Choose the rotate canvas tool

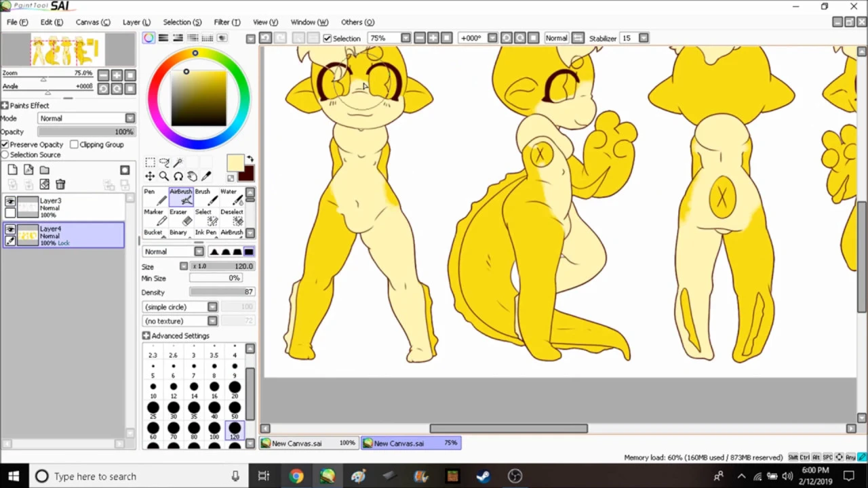pyautogui.click(x=178, y=176)
